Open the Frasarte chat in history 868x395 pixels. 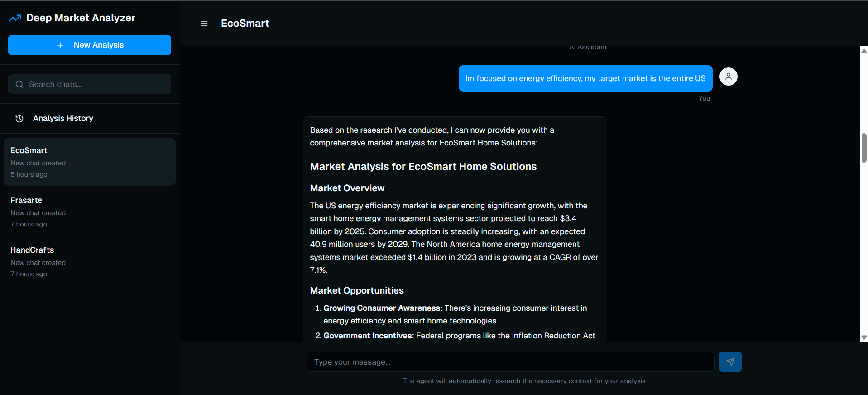(90, 212)
